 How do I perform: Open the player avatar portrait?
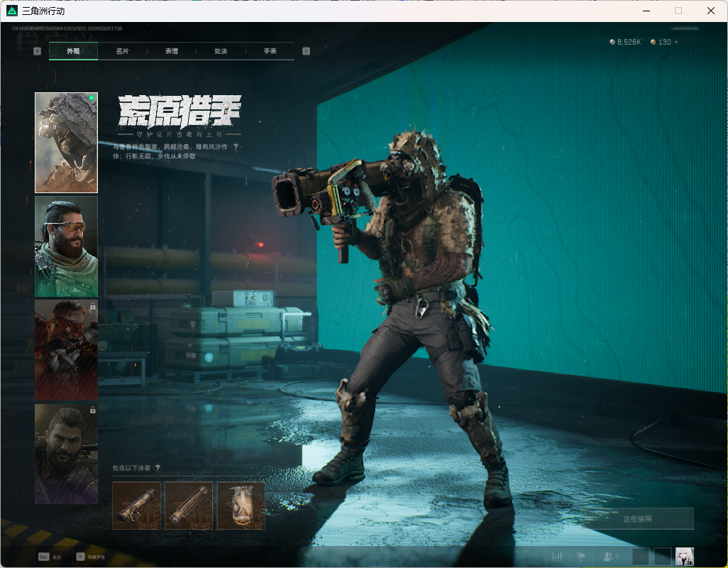684,557
